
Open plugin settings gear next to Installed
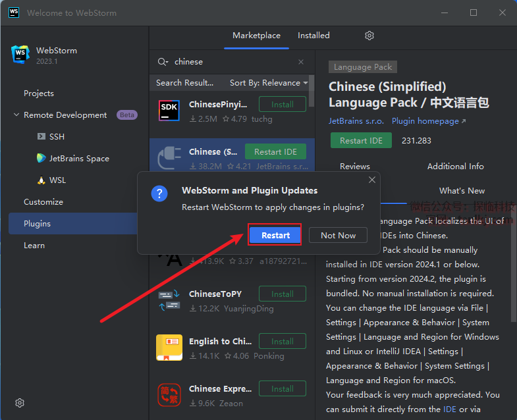tap(369, 36)
